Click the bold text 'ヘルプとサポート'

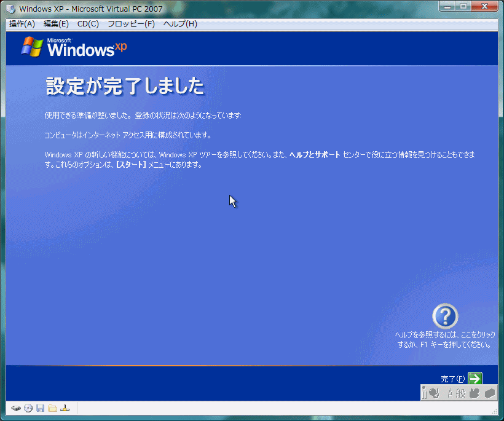315,155
